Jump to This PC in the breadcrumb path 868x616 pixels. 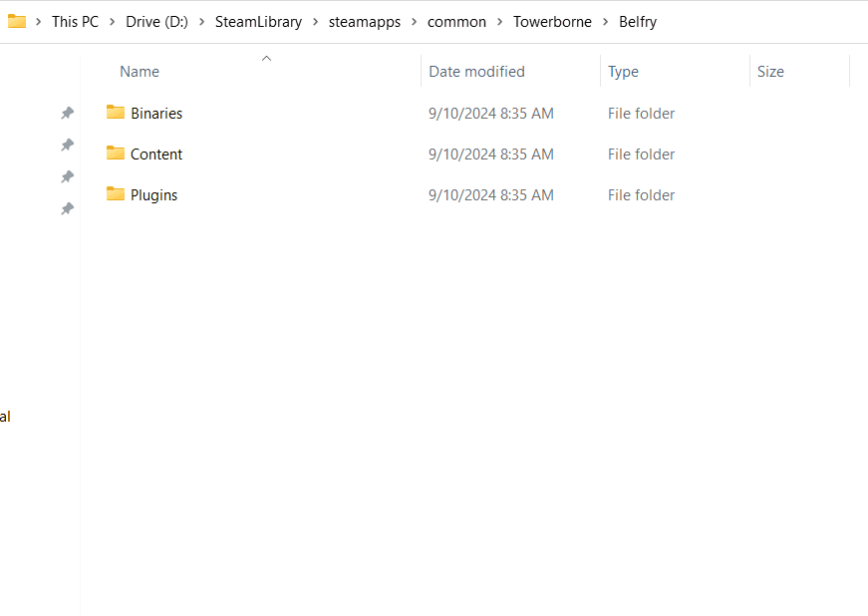75,22
